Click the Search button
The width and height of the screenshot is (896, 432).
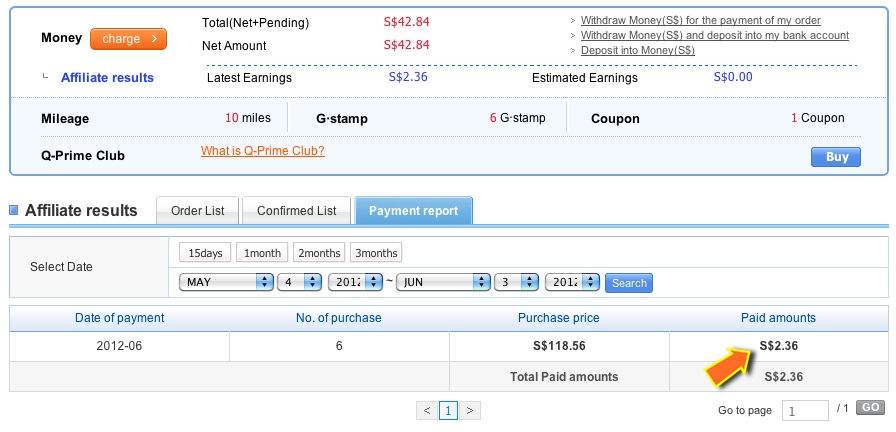click(629, 283)
